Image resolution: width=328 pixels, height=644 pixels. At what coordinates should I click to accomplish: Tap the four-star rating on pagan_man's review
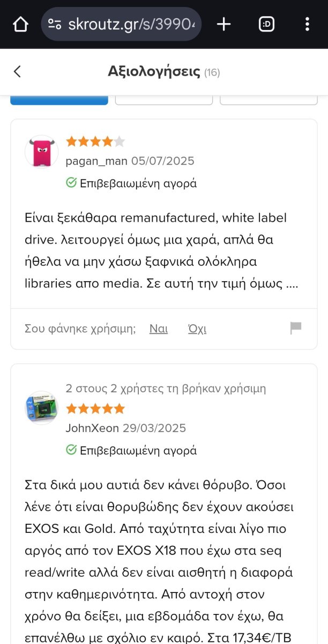tap(95, 141)
